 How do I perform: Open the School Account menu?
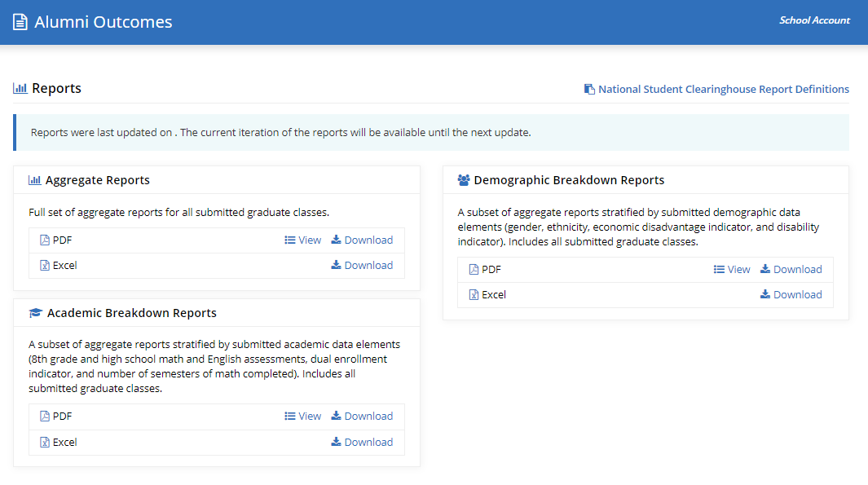pyautogui.click(x=814, y=20)
